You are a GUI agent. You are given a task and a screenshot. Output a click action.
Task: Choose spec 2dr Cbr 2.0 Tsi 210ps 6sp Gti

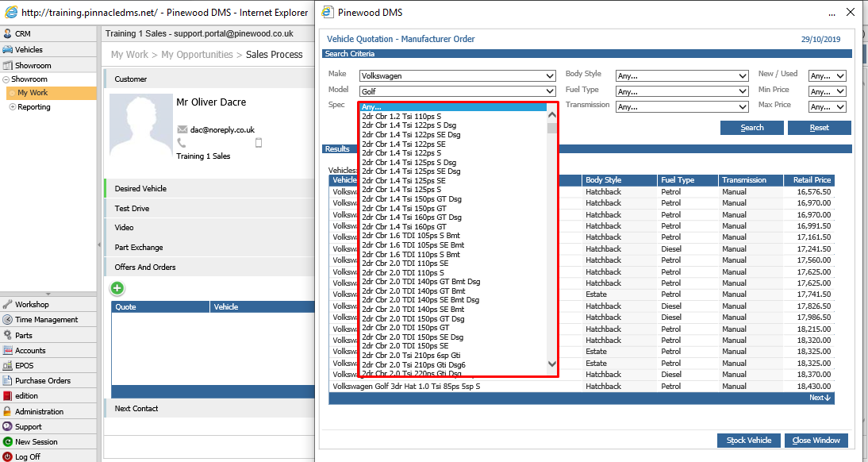point(453,355)
